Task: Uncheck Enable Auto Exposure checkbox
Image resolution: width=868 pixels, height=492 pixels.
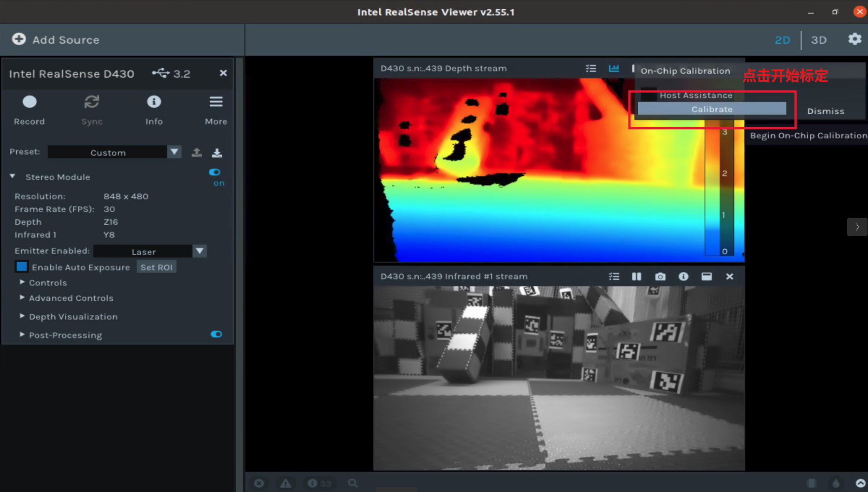Action: 22,267
